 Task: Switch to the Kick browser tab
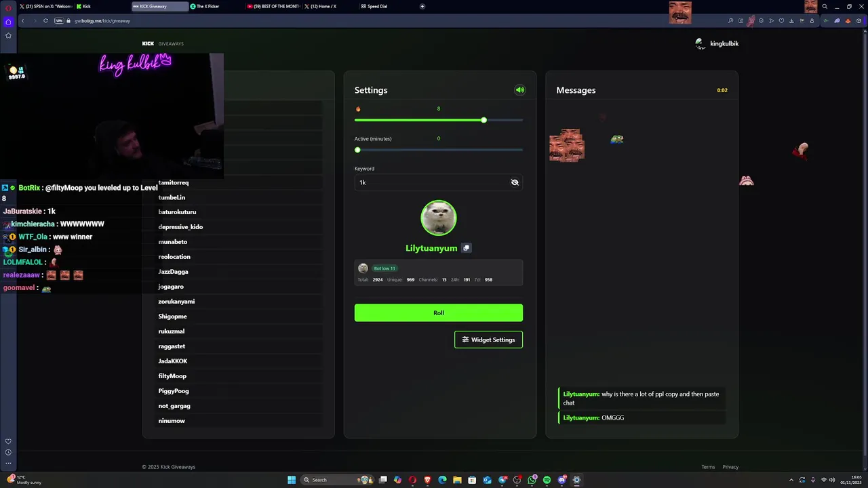click(102, 6)
